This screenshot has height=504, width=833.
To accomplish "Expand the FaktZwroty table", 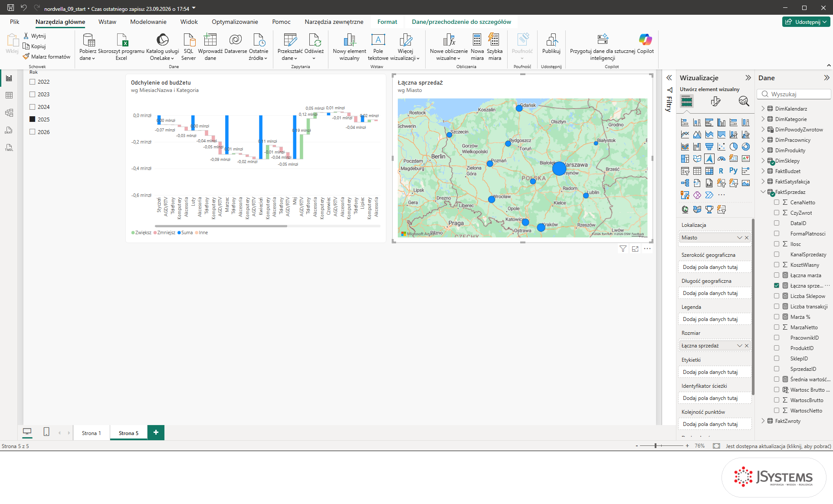I will click(763, 421).
